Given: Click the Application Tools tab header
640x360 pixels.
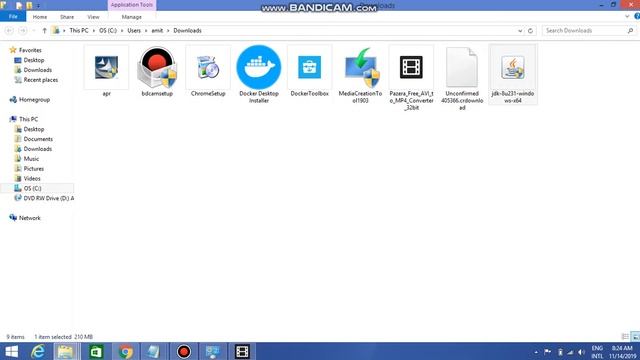Looking at the screenshot, I should (x=131, y=5).
